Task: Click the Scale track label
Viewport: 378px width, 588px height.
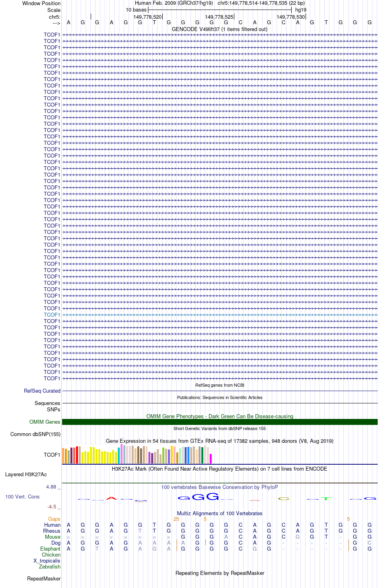Action: tap(54, 10)
